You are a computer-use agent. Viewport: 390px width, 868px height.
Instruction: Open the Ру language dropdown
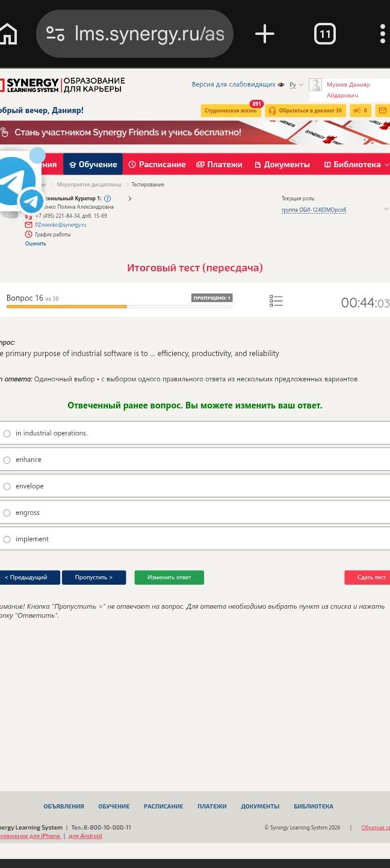(296, 85)
